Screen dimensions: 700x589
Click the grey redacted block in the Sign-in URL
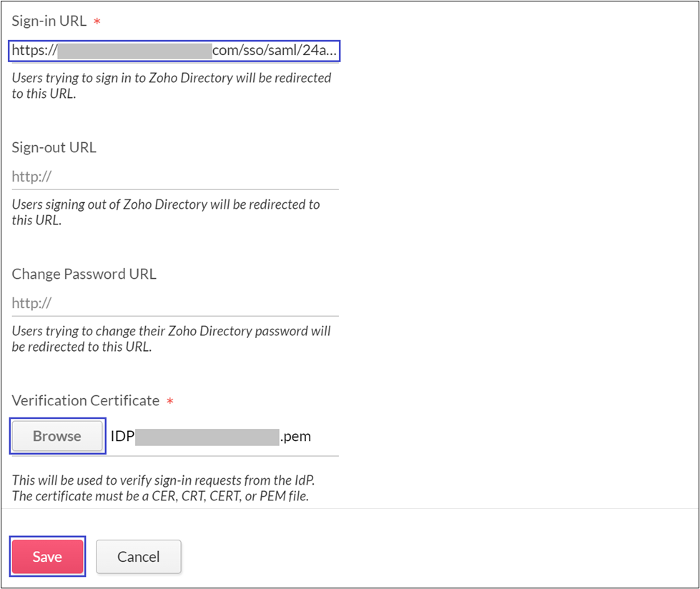tap(134, 51)
